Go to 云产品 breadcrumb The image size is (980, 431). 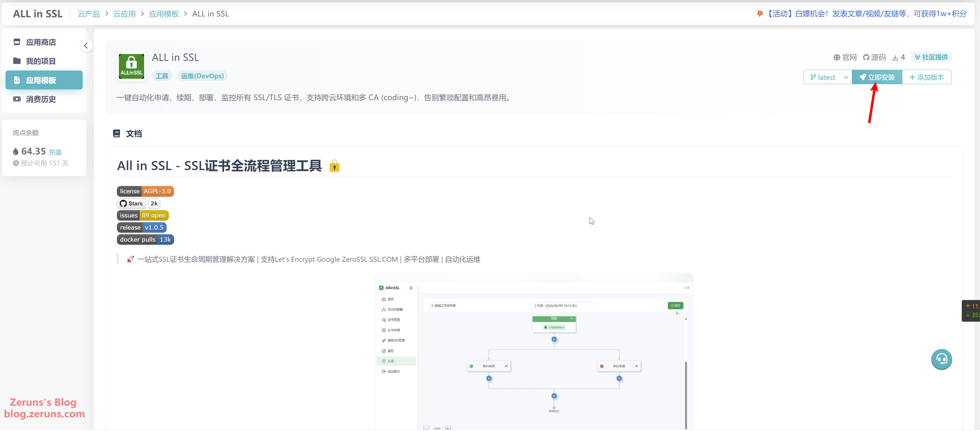pos(89,14)
